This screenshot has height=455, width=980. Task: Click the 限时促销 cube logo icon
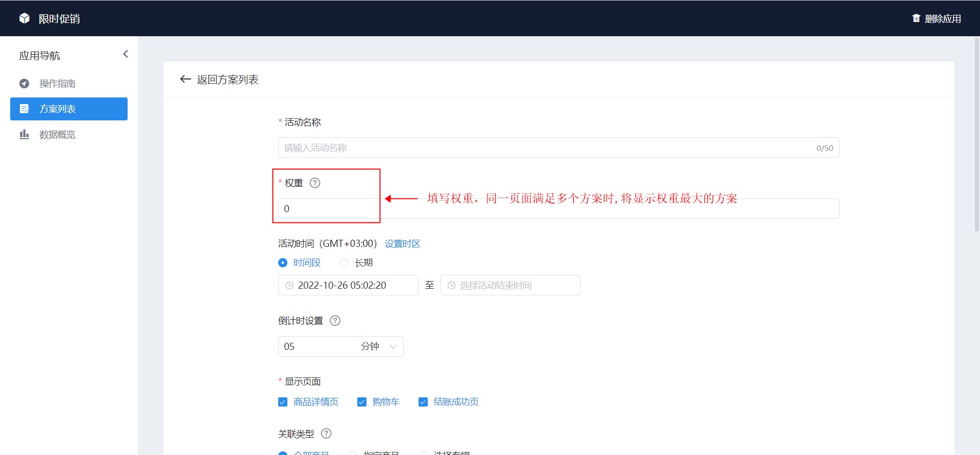(x=24, y=18)
